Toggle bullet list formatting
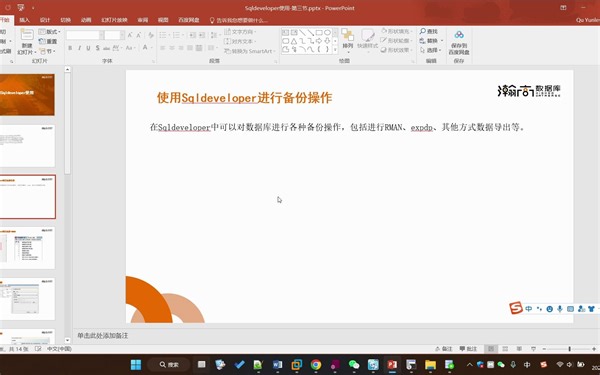The image size is (600, 375). tap(164, 35)
